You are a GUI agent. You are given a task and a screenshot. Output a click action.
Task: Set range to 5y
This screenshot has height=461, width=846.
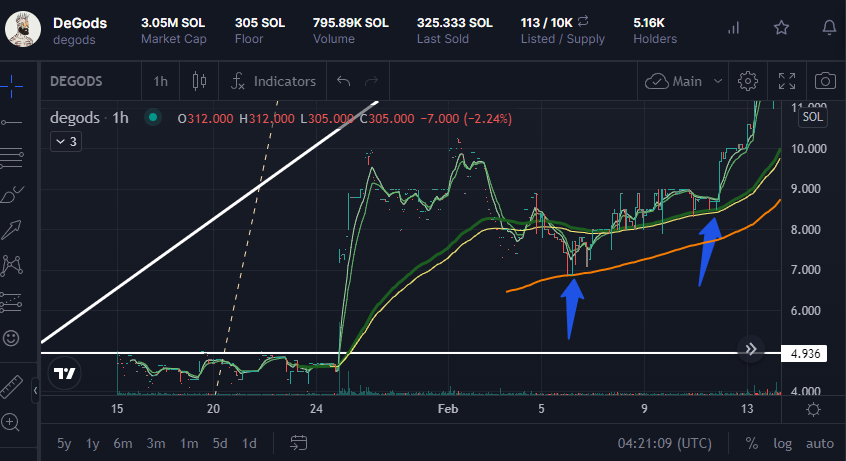point(64,444)
